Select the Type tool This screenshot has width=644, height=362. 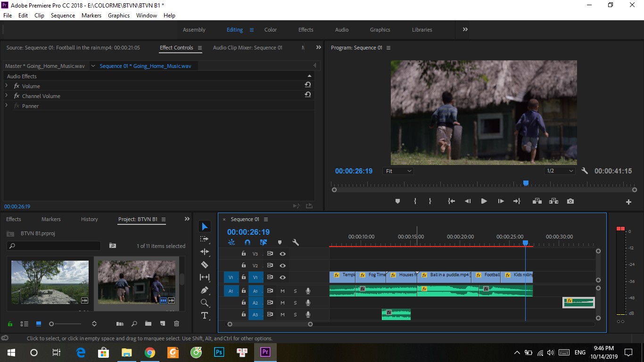point(205,315)
